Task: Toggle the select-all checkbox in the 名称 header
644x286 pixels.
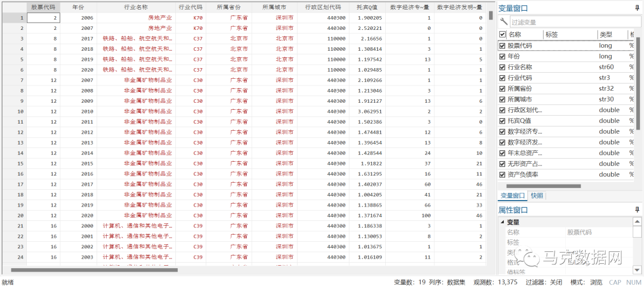Action: (x=502, y=35)
